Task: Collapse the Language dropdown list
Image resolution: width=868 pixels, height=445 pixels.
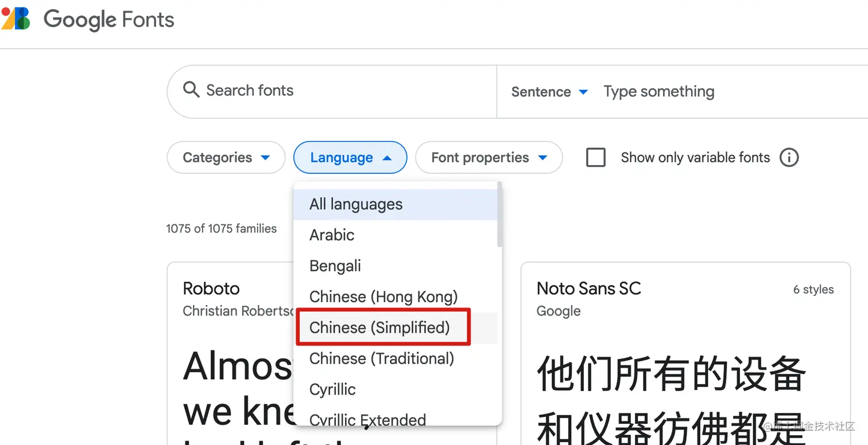Action: [x=350, y=157]
